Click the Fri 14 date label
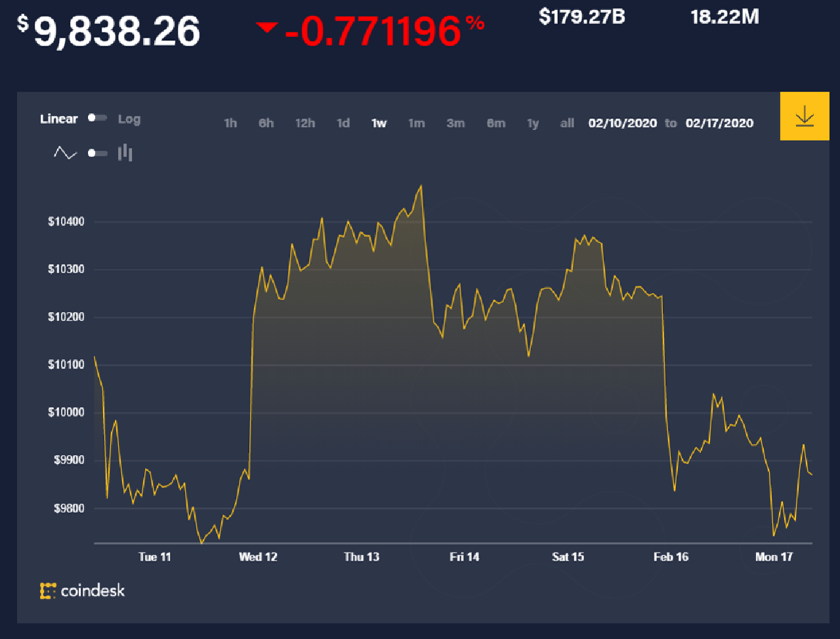This screenshot has height=639, width=840. pos(465,557)
